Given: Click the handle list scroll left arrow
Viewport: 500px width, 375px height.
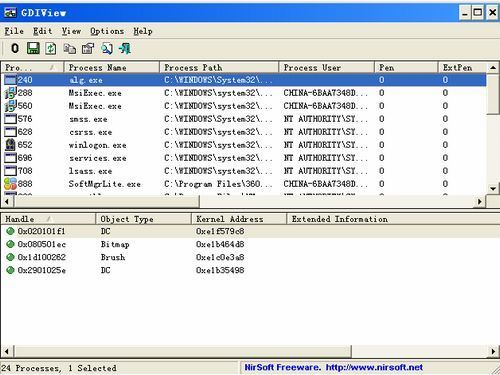Looking at the screenshot, I should pos(7,351).
